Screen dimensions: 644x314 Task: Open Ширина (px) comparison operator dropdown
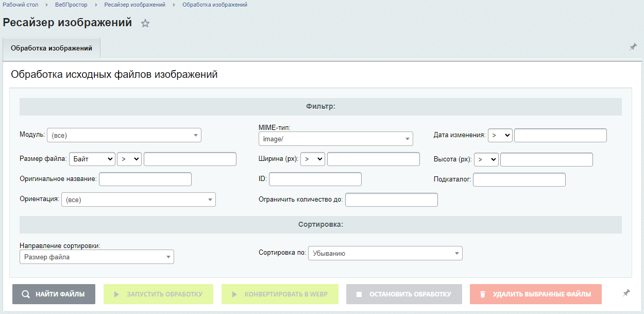pos(313,159)
